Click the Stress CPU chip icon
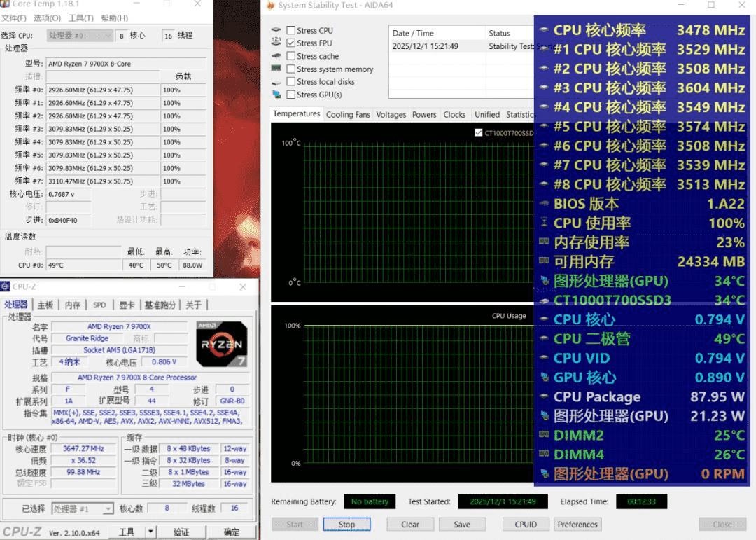Screen dimensions: 756x540 [x=276, y=31]
